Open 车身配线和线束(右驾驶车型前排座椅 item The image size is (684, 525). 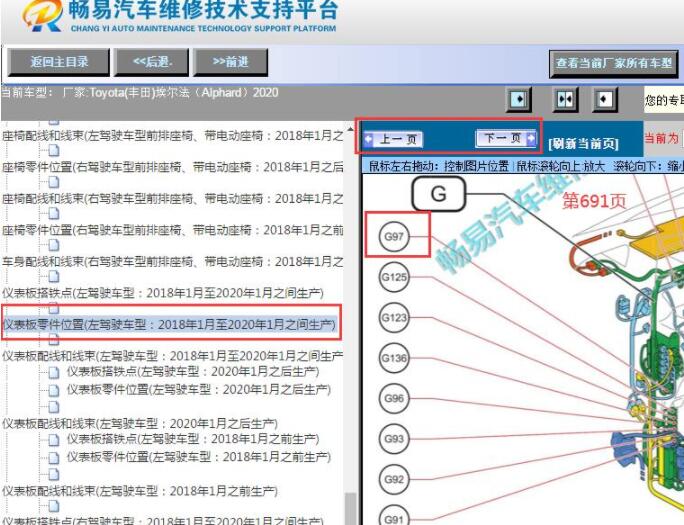[173, 262]
